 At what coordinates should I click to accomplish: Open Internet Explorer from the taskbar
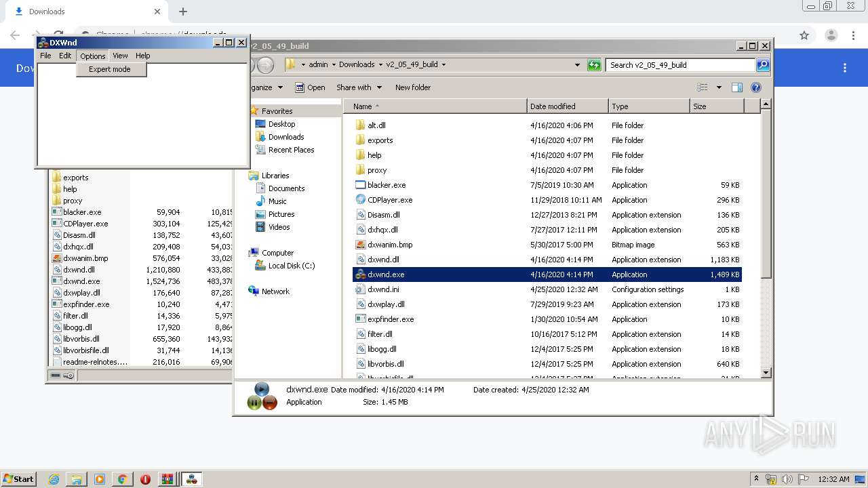coord(54,479)
